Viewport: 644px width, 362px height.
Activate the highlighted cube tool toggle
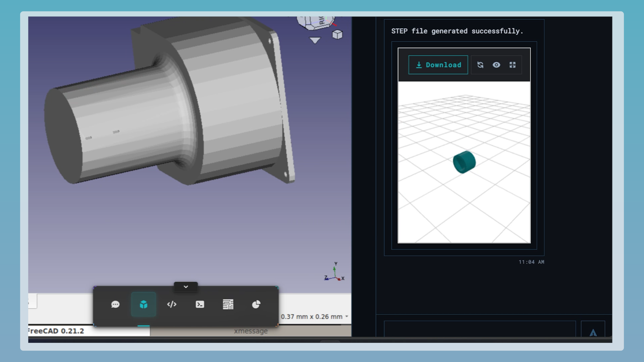pos(144,304)
